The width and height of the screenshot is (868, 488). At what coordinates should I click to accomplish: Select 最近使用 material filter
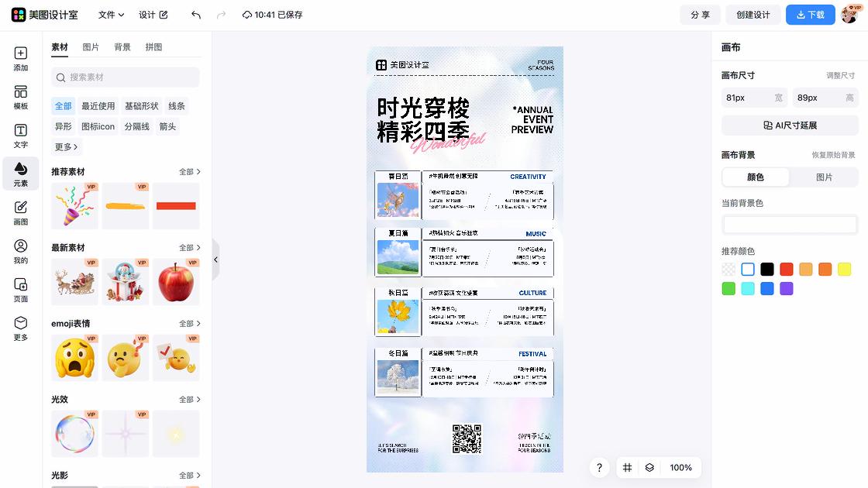(x=98, y=105)
